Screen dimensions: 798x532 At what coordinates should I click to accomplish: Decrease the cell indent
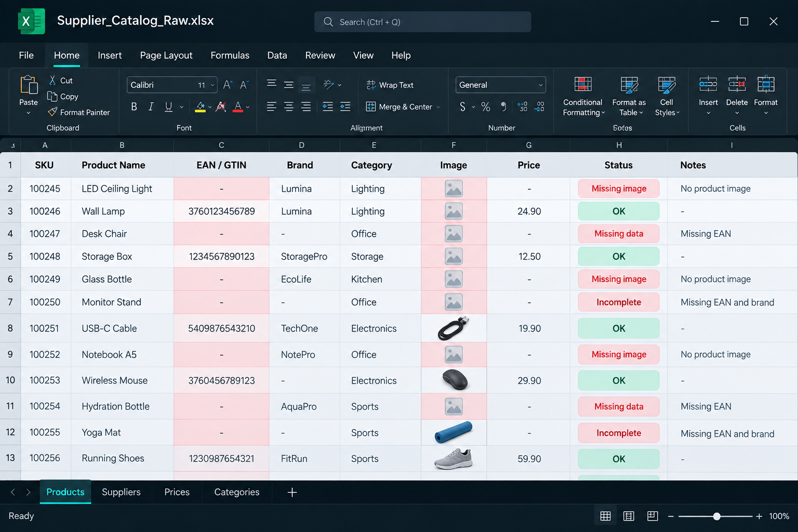pyautogui.click(x=328, y=107)
